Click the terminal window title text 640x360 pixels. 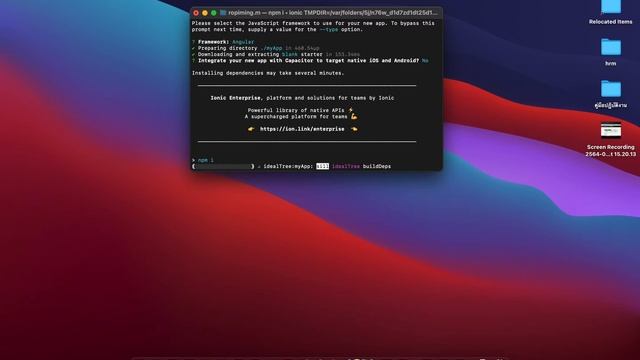[x=332, y=13]
